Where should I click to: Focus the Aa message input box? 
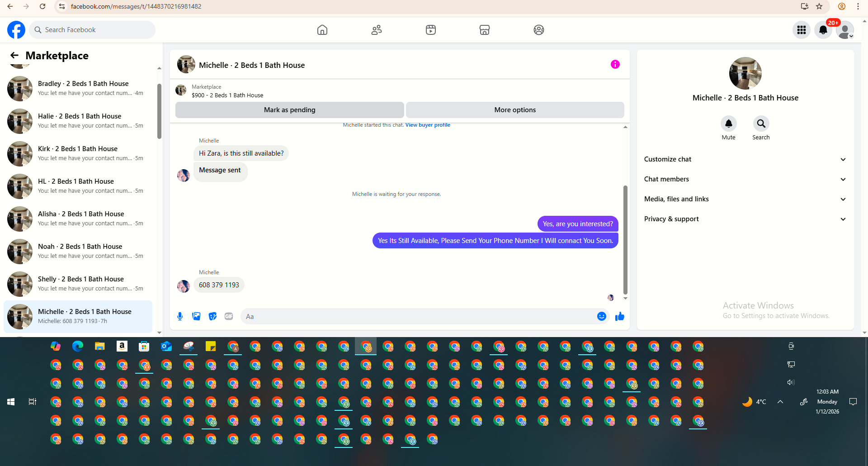[x=418, y=316]
